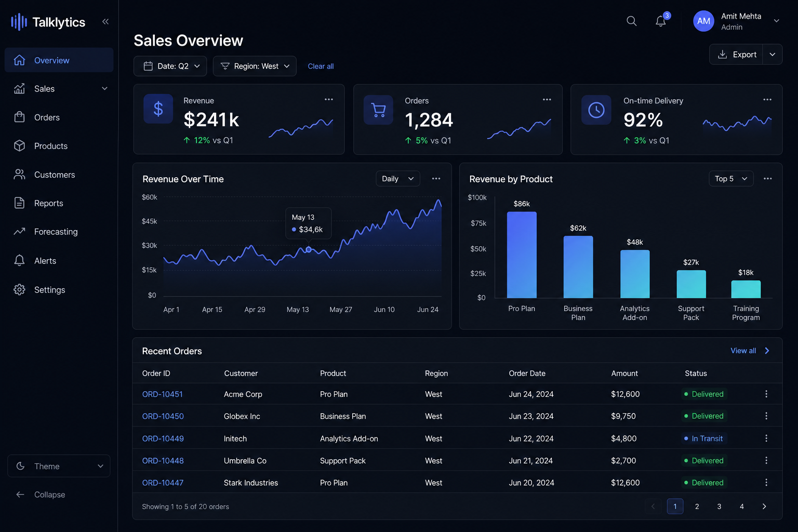Screen dimensions: 798x532
Task: Open order ORD-10450 link
Action: click(163, 416)
